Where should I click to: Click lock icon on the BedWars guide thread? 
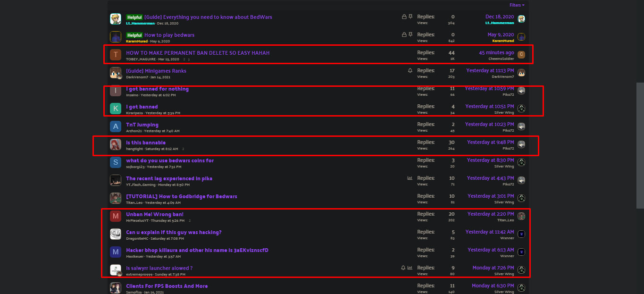404,17
